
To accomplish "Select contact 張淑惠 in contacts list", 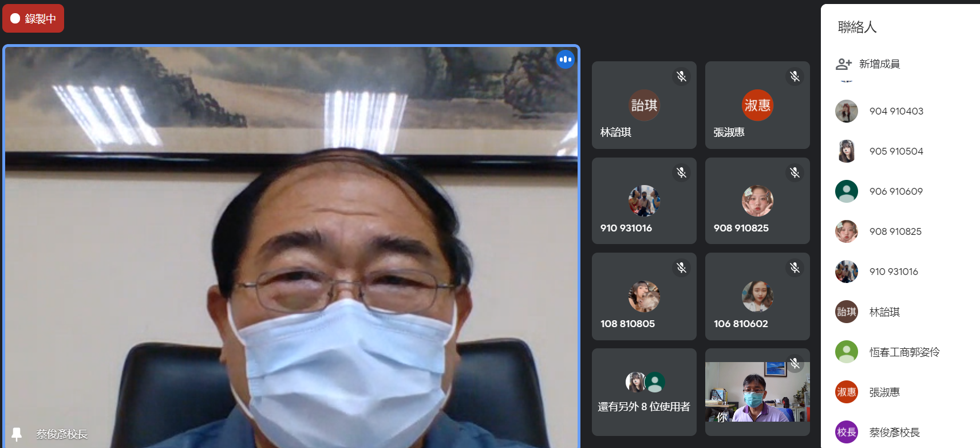I will (x=900, y=392).
